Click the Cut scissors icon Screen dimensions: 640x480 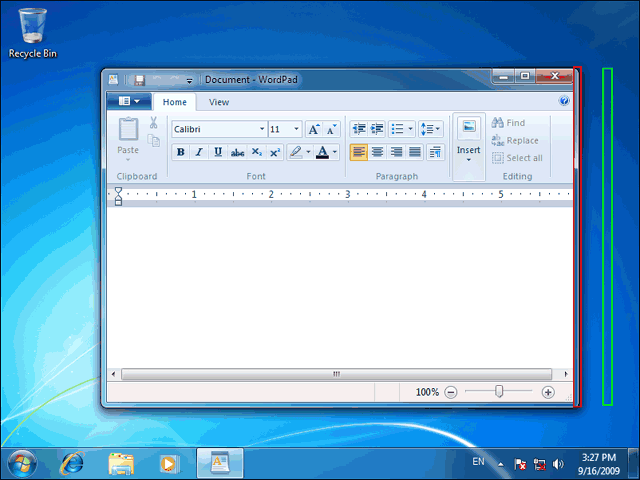tap(153, 122)
